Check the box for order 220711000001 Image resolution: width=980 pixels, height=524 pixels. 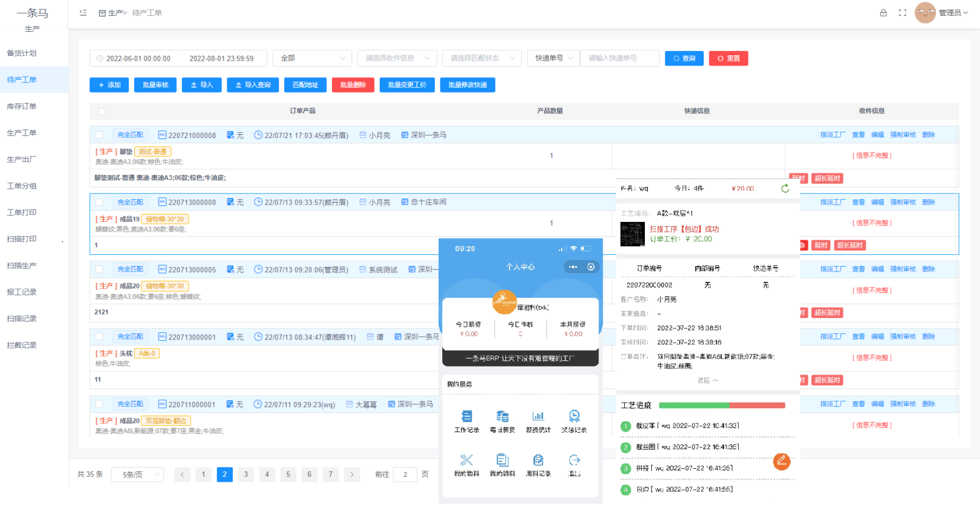[x=99, y=404]
